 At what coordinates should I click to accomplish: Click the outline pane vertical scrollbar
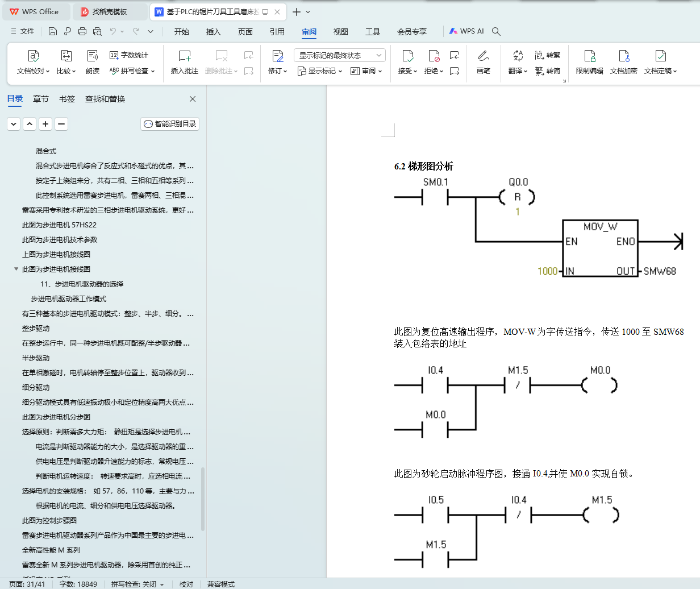coord(203,499)
